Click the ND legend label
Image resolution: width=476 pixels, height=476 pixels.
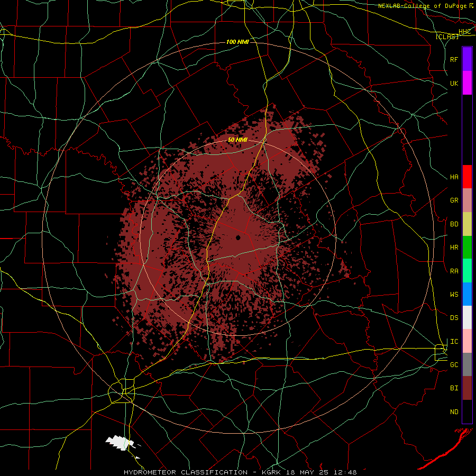[454, 412]
